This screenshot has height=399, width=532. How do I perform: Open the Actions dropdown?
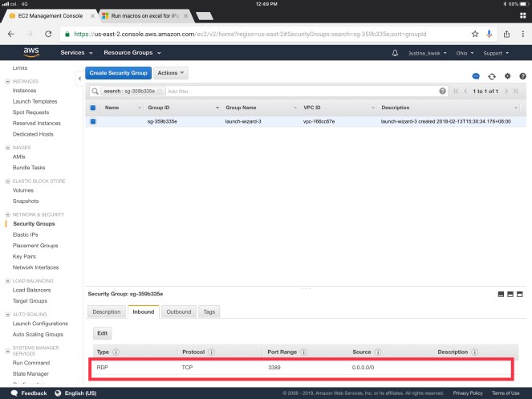point(170,73)
